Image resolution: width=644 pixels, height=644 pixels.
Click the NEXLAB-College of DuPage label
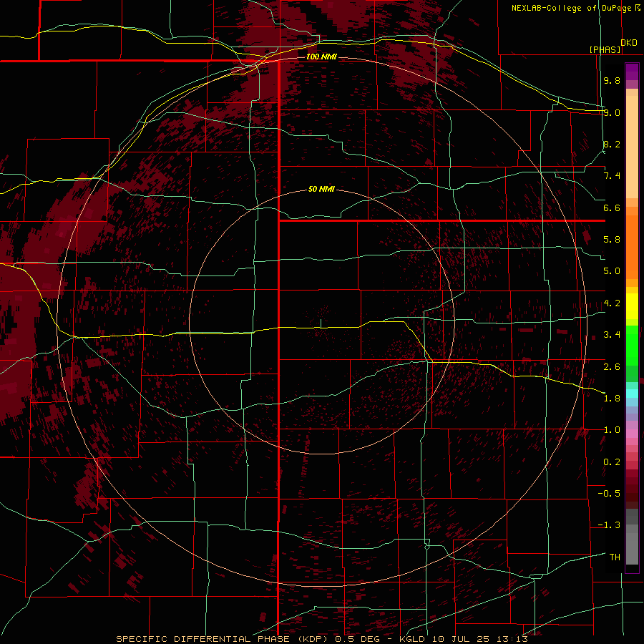point(575,8)
